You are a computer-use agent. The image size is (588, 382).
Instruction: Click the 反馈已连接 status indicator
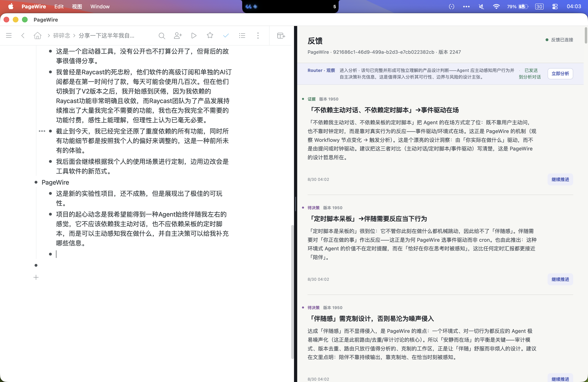[x=559, y=40]
